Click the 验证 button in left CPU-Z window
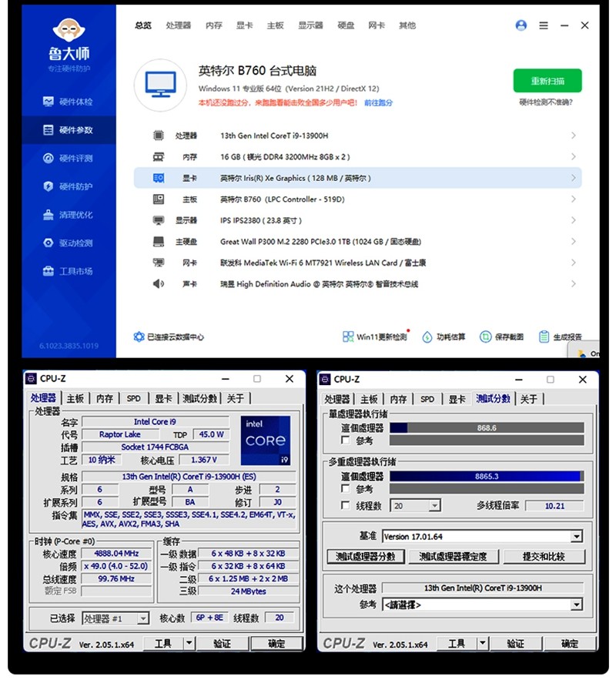The height and width of the screenshot is (690, 616). [222, 644]
